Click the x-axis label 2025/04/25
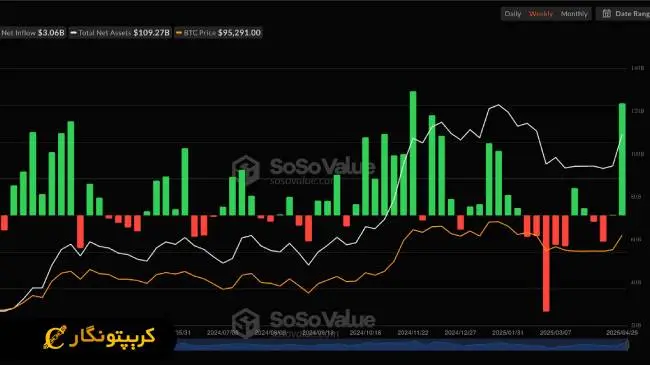 622,333
